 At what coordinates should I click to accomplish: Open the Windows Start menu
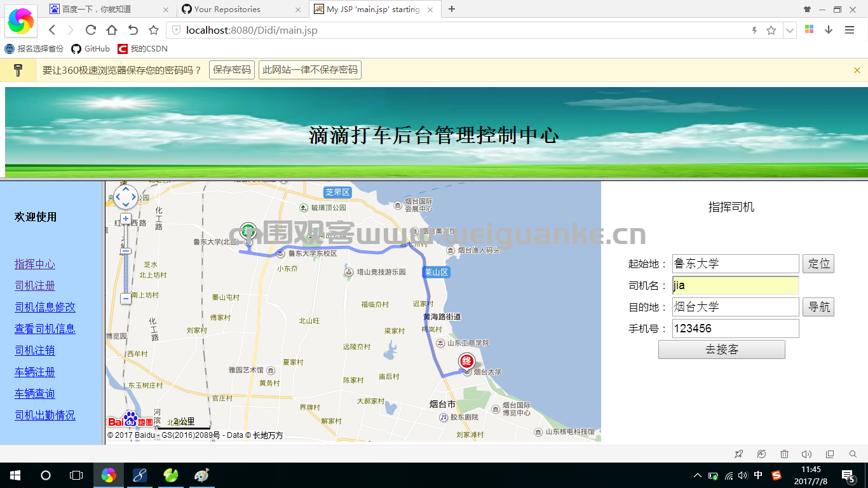(15, 475)
